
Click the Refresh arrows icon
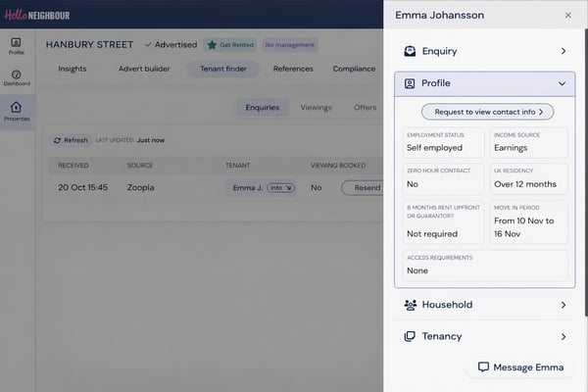57,140
